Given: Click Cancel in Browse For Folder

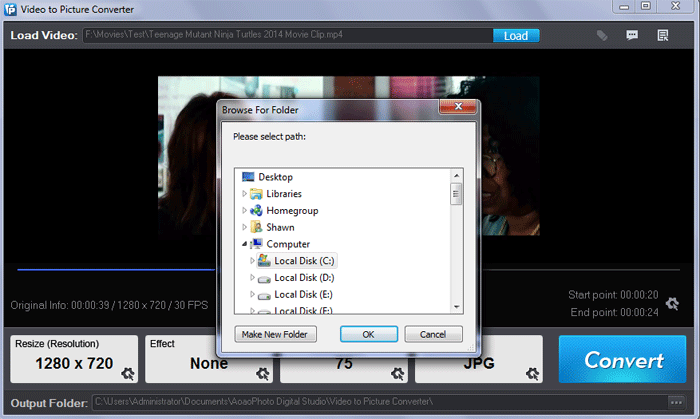Looking at the screenshot, I should (433, 334).
